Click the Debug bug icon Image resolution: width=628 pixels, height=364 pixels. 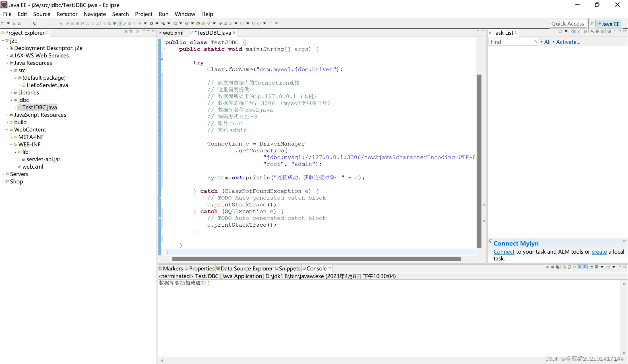(x=139, y=23)
